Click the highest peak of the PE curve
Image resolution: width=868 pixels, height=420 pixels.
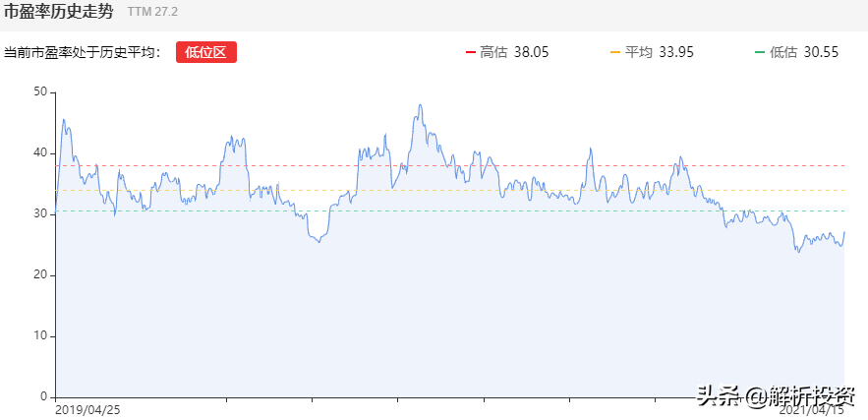421,105
